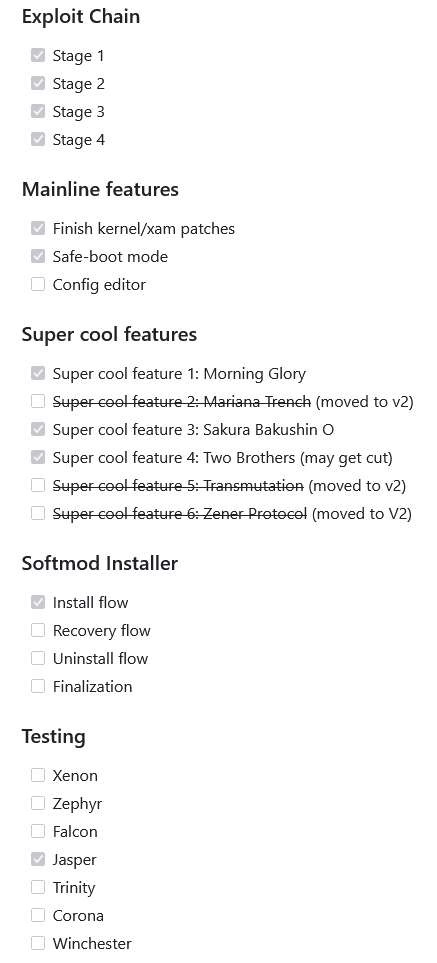Viewport: 437px width, 963px height.
Task: Check the Transmutation feature checkbox
Action: (x=38, y=485)
